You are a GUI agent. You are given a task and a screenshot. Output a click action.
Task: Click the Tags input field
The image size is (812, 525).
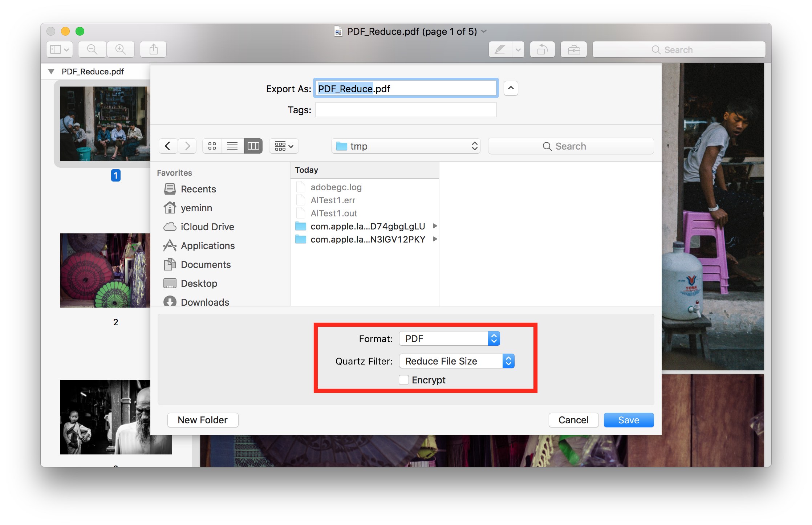point(406,110)
